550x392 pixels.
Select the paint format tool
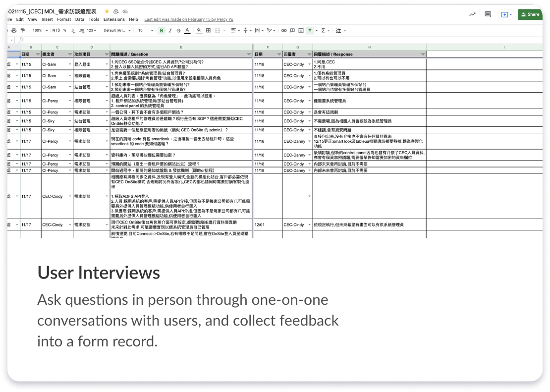[22, 31]
